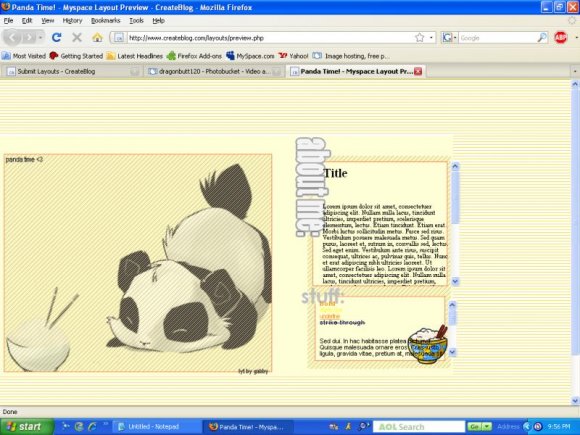Open the Edit menu
The image size is (580, 435).
pos(27,20)
